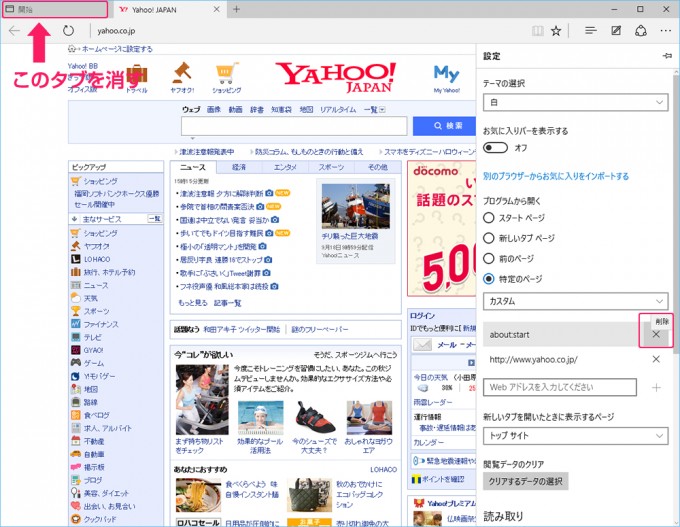This screenshot has height=527, width=680.
Task: Choose the 地図 search category
Action: (306, 109)
